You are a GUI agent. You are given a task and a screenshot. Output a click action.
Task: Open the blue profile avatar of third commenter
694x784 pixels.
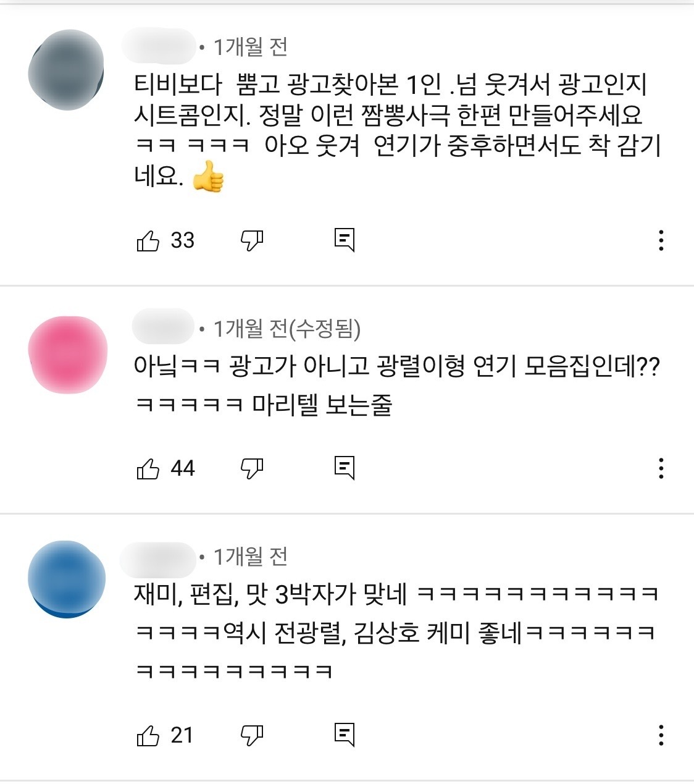pyautogui.click(x=67, y=579)
